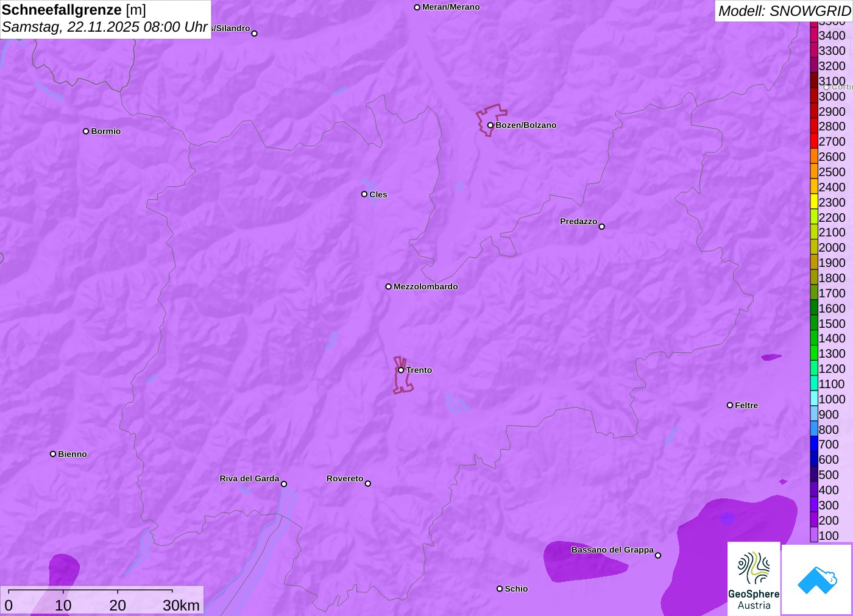Click the Schneefallgrenze [m] map title
The image size is (853, 616).
[74, 10]
